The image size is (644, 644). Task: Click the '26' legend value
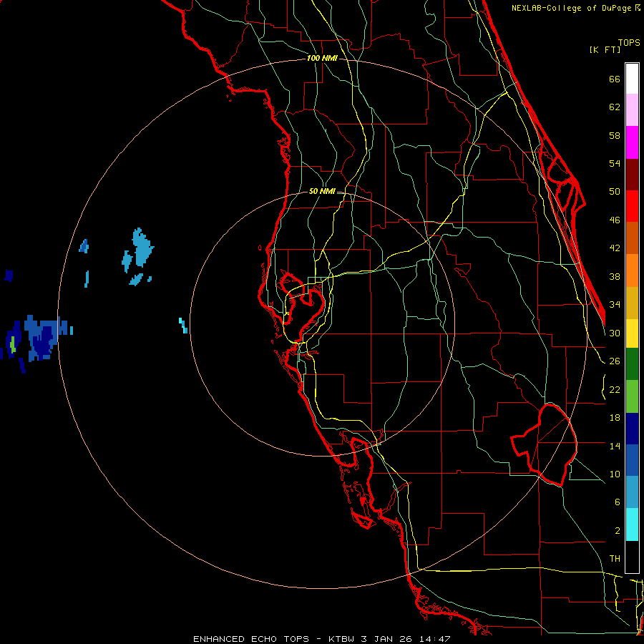(x=615, y=361)
